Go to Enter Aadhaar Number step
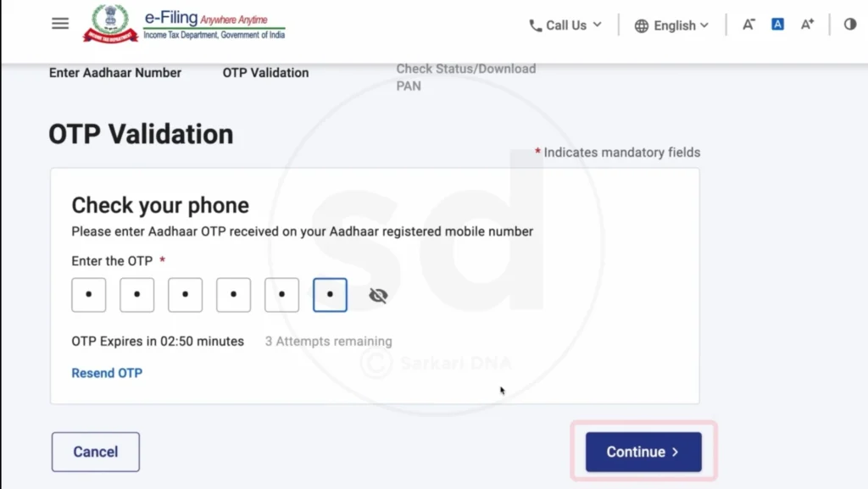 (115, 73)
